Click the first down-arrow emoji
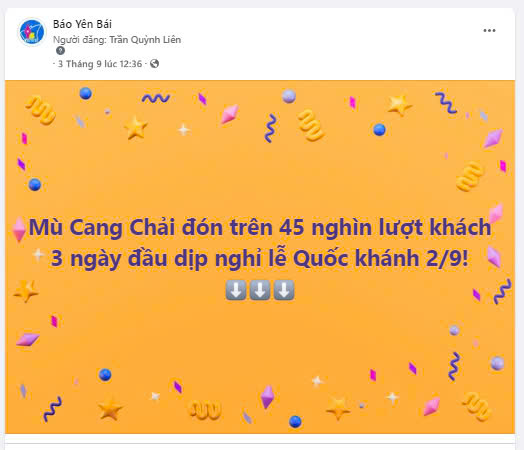 tap(236, 290)
